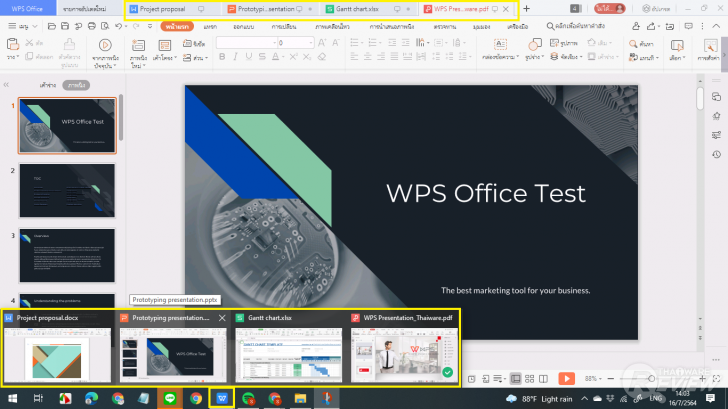Click the Save disk icon
728x409 pixels.
pos(65,26)
